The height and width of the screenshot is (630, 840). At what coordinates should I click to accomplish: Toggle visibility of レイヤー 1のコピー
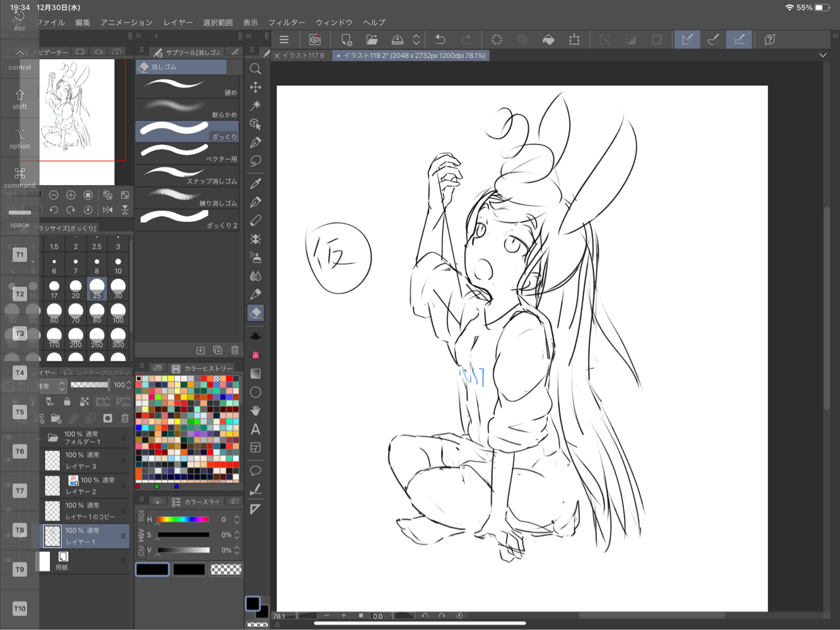click(x=8, y=511)
